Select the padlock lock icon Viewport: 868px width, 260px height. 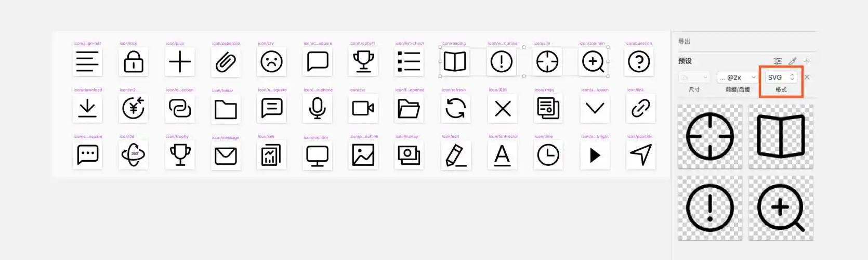pos(134,62)
